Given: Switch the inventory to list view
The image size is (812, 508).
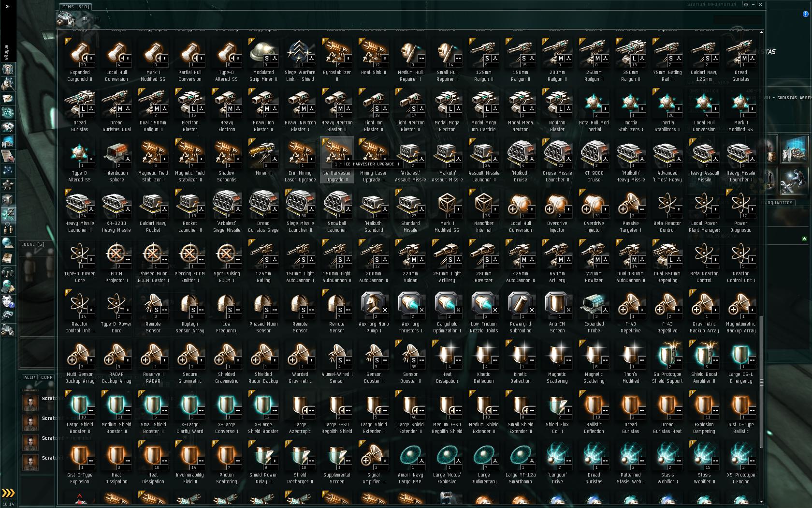Looking at the screenshot, I should [x=97, y=19].
